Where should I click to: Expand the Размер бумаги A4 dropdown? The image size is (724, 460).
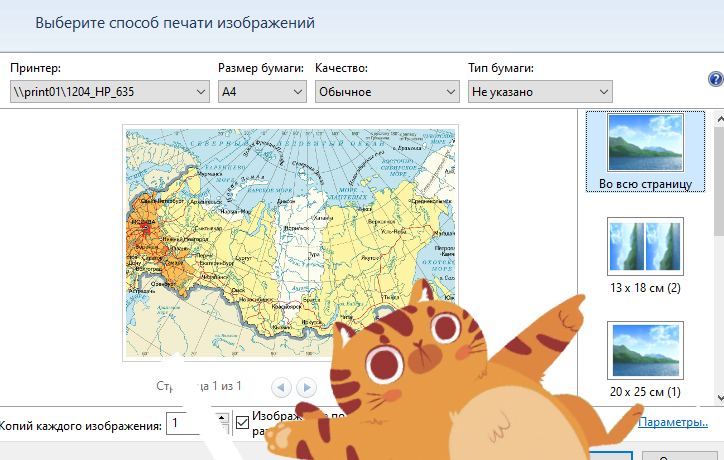point(261,92)
